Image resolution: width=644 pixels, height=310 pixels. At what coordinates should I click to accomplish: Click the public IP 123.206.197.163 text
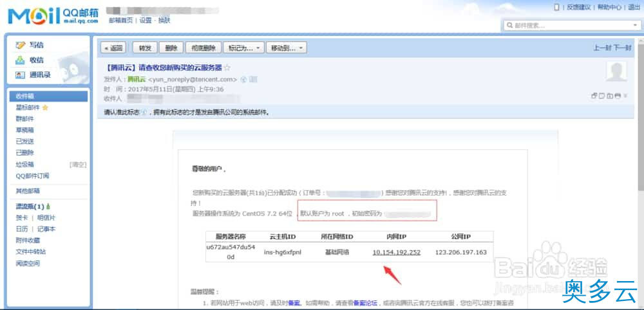[461, 252]
